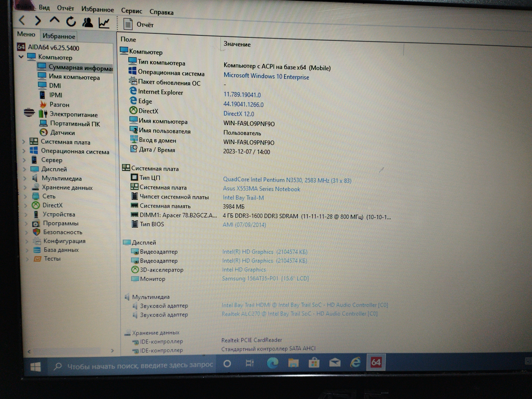This screenshot has width=532, height=399.
Task: Open the Избранное menu in the menu bar
Action: 98,10
